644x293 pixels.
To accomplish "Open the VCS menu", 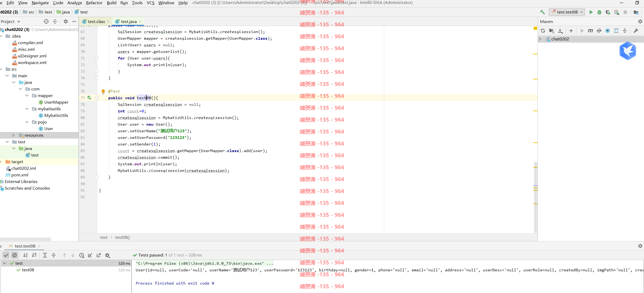I will (151, 3).
